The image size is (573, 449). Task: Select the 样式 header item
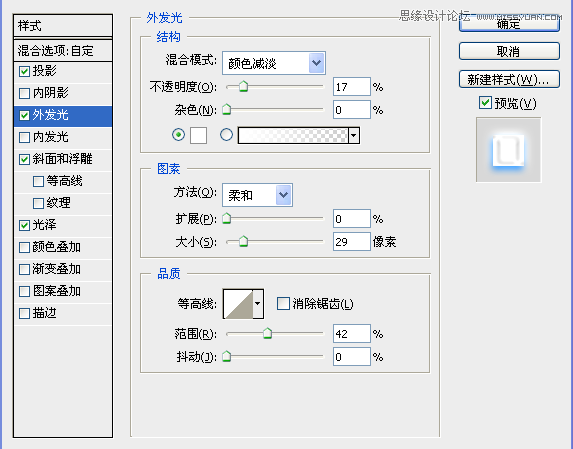pyautogui.click(x=63, y=26)
